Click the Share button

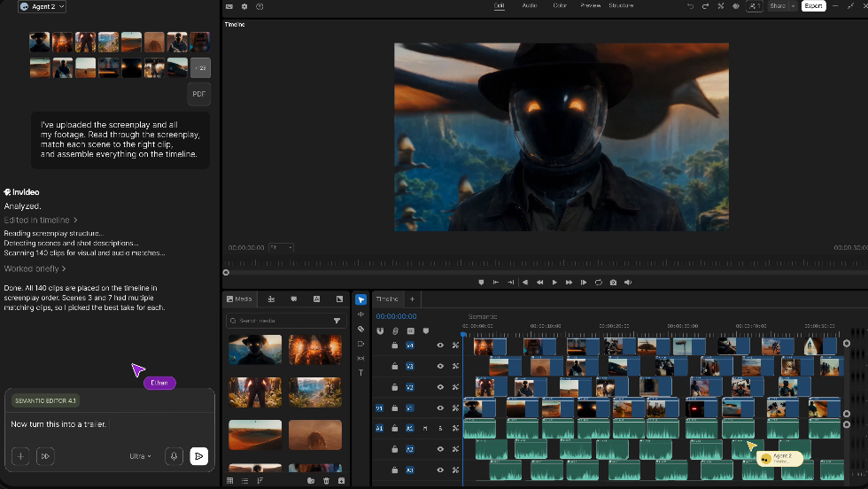tap(779, 6)
